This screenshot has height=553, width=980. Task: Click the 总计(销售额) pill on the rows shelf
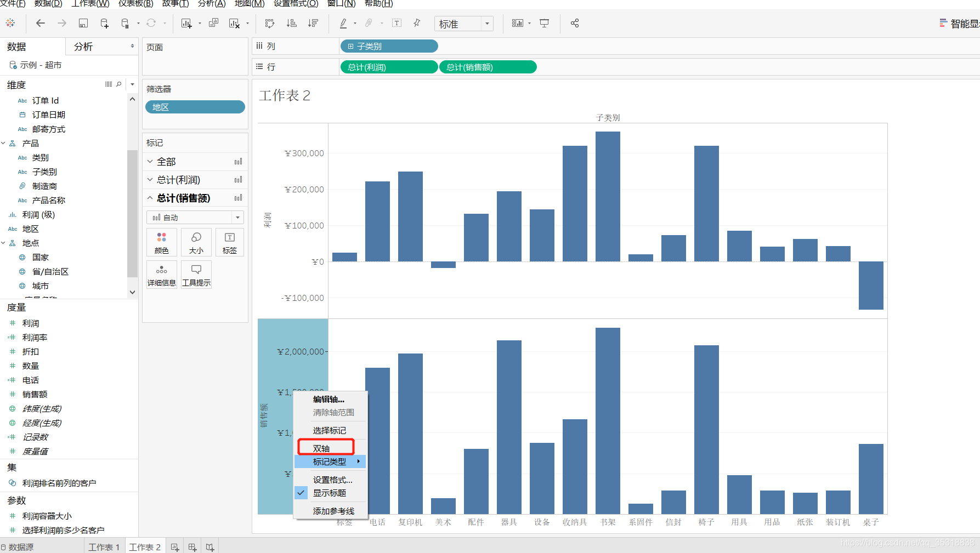tap(488, 67)
